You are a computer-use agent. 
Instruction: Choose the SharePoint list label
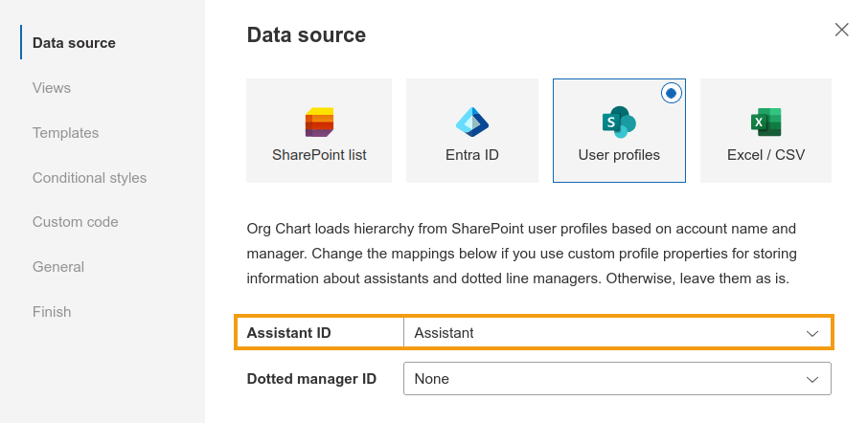tap(319, 155)
